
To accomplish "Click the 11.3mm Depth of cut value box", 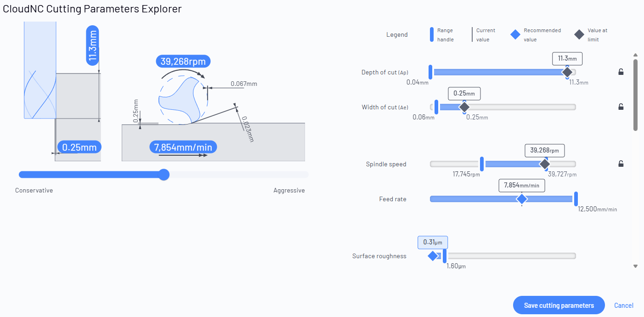I will point(567,58).
